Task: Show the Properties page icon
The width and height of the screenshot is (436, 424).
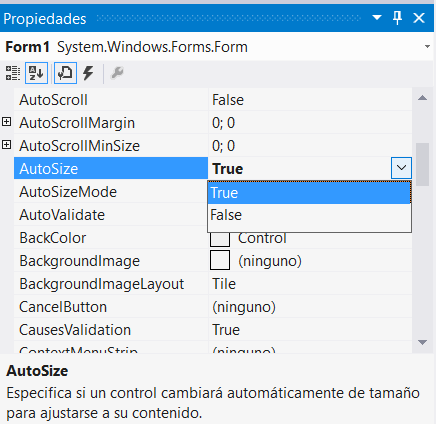Action: click(65, 73)
